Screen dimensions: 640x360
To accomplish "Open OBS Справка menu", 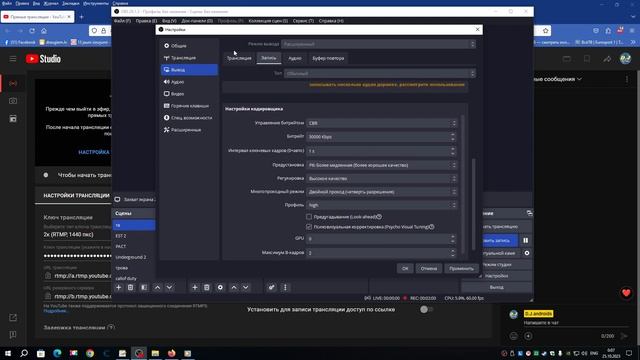I will point(331,20).
